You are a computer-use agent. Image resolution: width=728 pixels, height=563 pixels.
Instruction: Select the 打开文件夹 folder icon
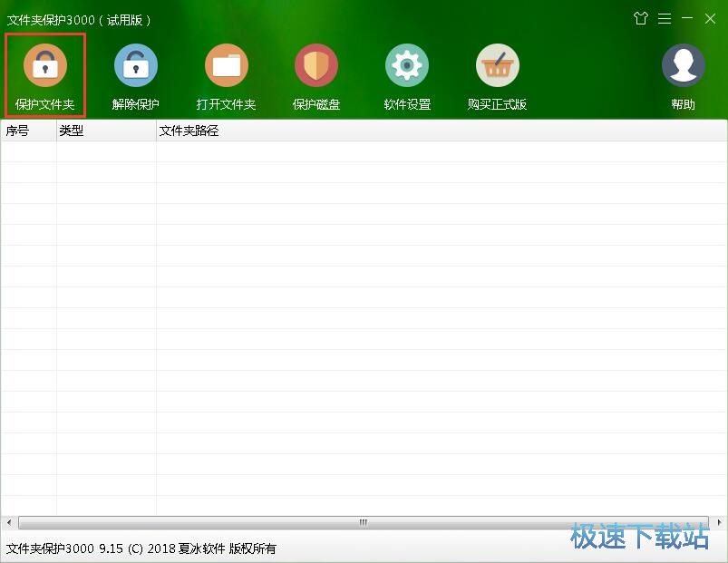click(x=226, y=65)
